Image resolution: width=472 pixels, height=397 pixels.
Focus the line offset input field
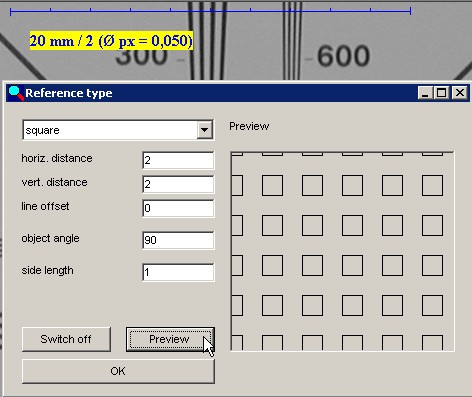click(x=178, y=208)
